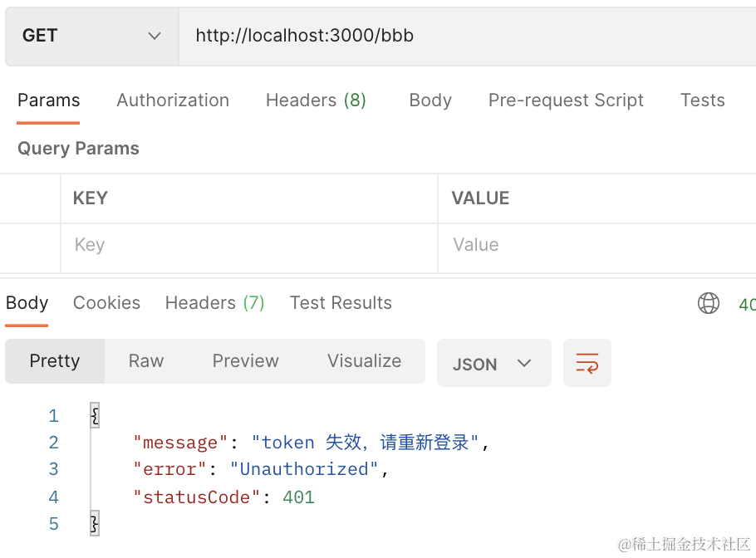Switch to the Authorization tab

point(173,100)
